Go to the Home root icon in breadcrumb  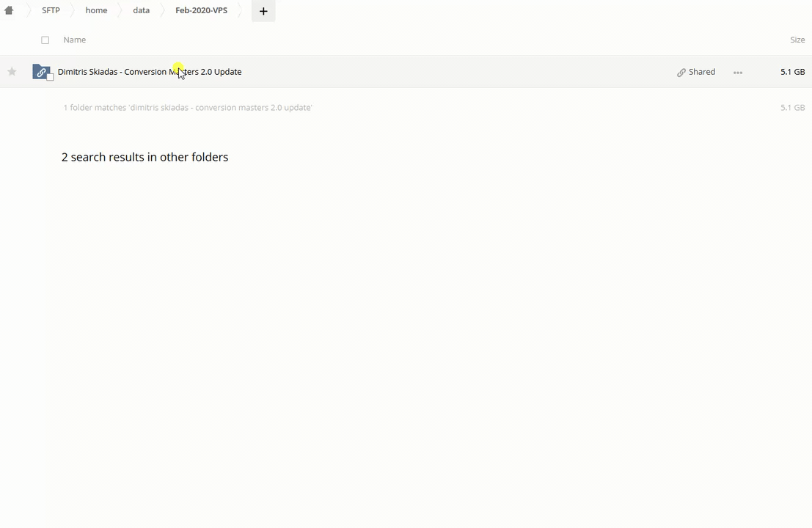click(x=9, y=10)
